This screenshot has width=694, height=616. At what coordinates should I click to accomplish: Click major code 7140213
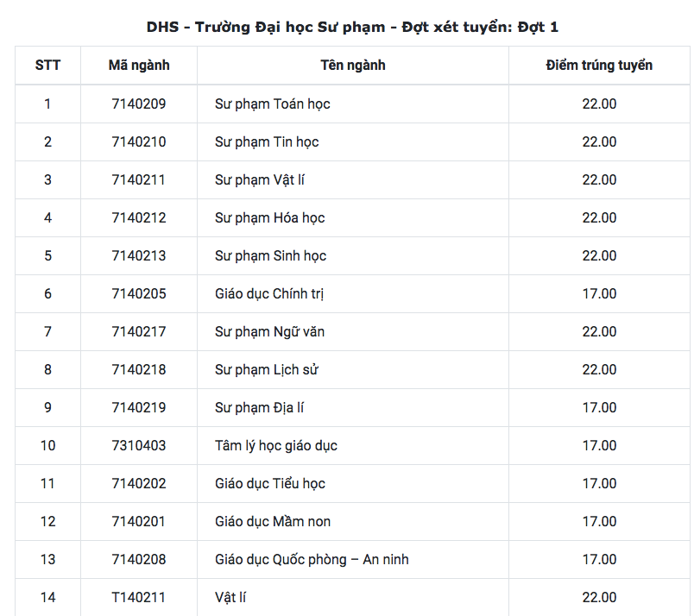coord(139,255)
